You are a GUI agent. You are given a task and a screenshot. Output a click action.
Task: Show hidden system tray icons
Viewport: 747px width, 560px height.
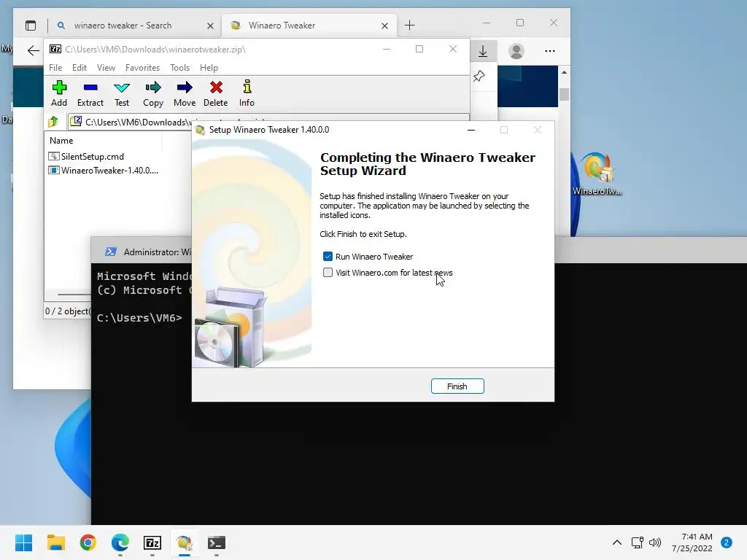(616, 542)
